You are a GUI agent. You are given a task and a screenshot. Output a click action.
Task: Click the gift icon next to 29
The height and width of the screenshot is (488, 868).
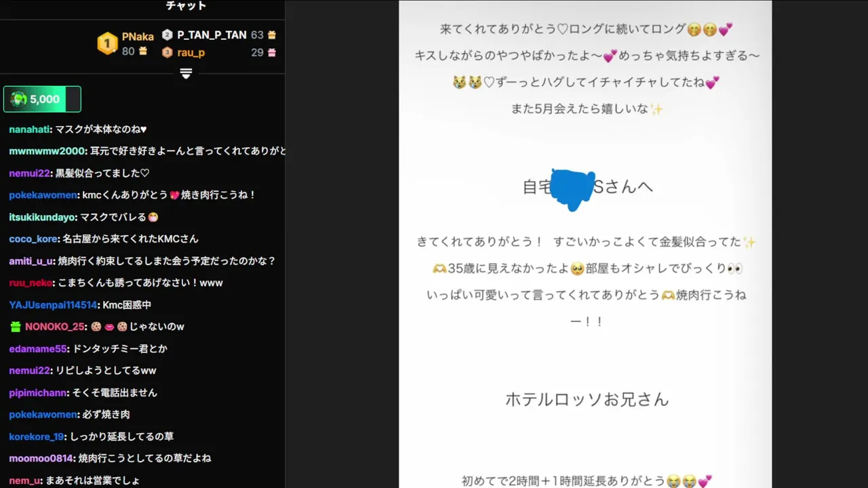pos(272,52)
